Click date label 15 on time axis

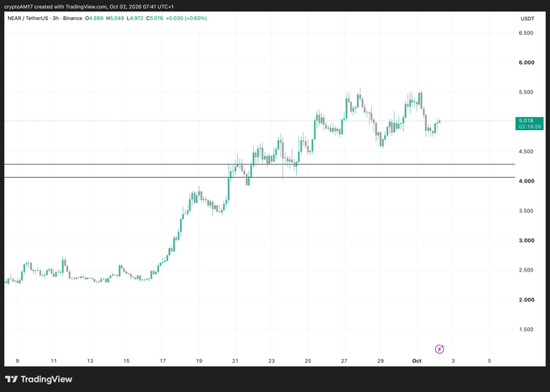point(126,360)
